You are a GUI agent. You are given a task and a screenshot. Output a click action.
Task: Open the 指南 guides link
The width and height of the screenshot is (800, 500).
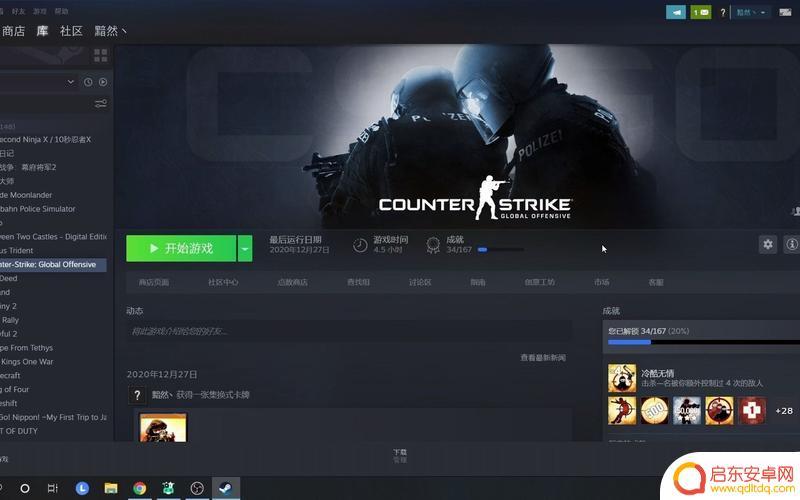click(478, 282)
